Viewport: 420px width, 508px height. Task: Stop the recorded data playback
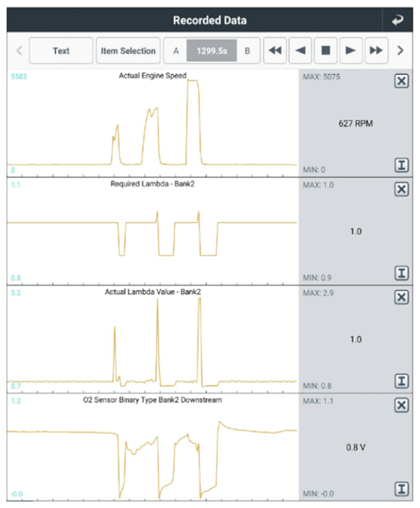(326, 50)
